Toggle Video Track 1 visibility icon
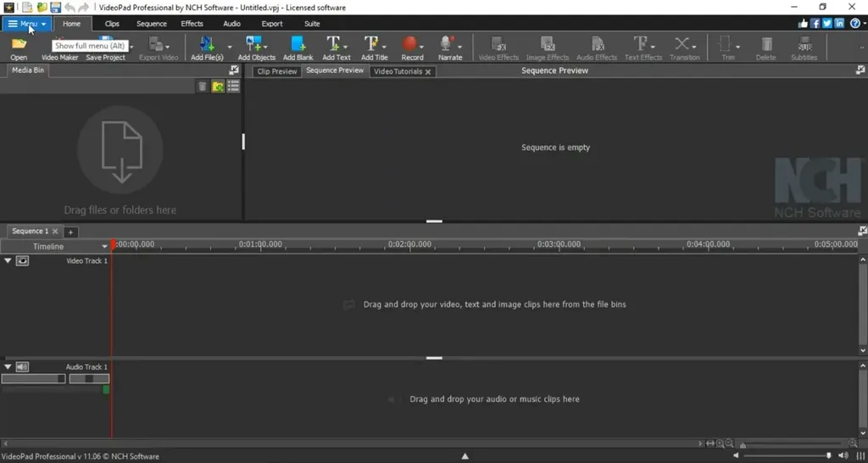The image size is (868, 463). 22,261
